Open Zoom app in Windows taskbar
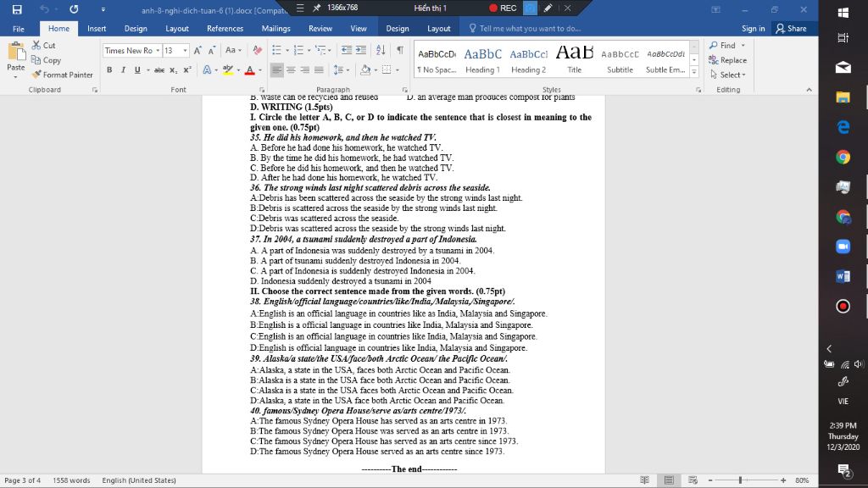This screenshot has width=868, height=488. (x=843, y=247)
